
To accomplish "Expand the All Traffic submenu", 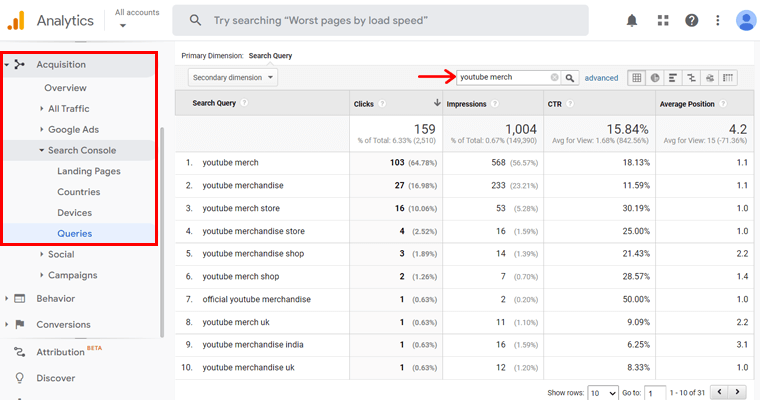I will (42, 109).
